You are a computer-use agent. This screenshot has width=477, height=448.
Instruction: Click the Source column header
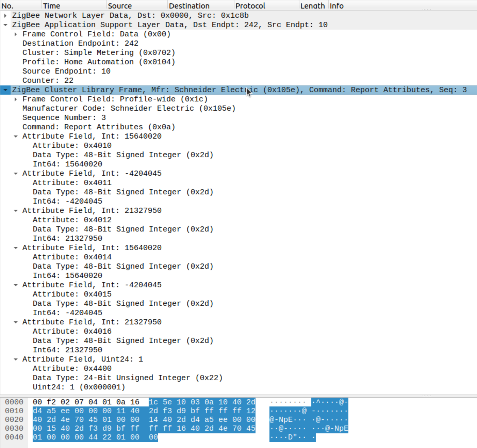[x=120, y=5]
